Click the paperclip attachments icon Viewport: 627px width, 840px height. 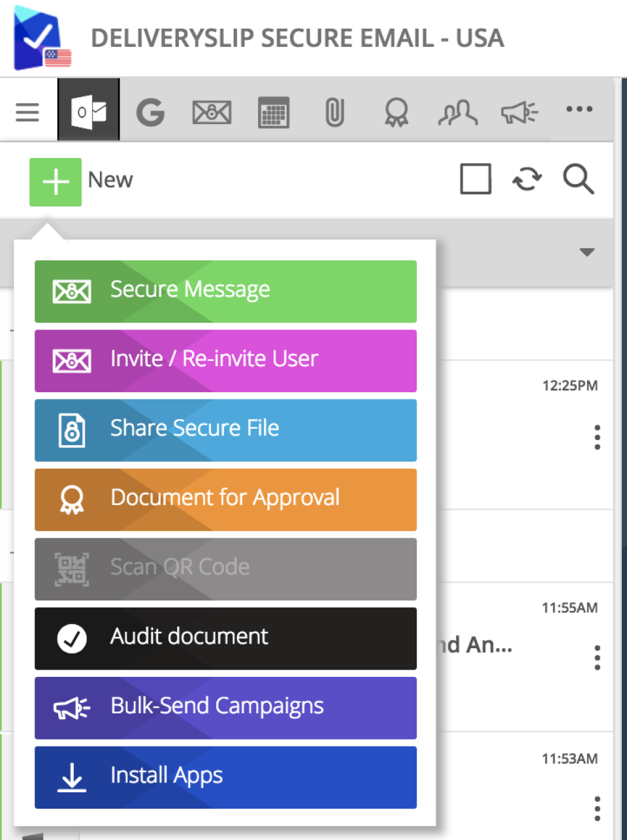pos(334,112)
